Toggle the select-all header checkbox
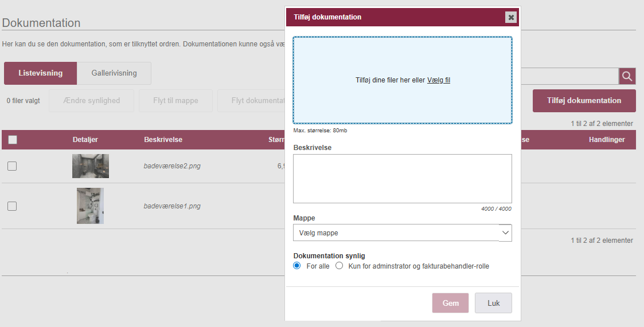This screenshot has width=644, height=327. (x=13, y=140)
